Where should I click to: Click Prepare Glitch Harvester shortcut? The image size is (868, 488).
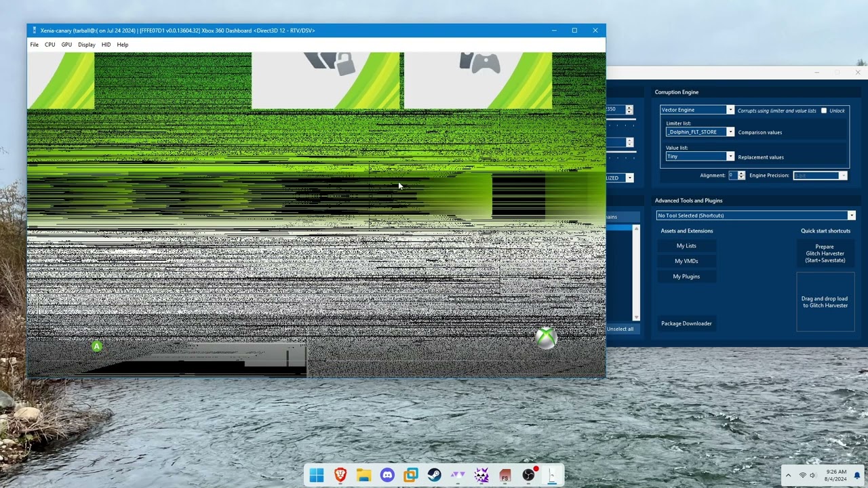pos(825,253)
